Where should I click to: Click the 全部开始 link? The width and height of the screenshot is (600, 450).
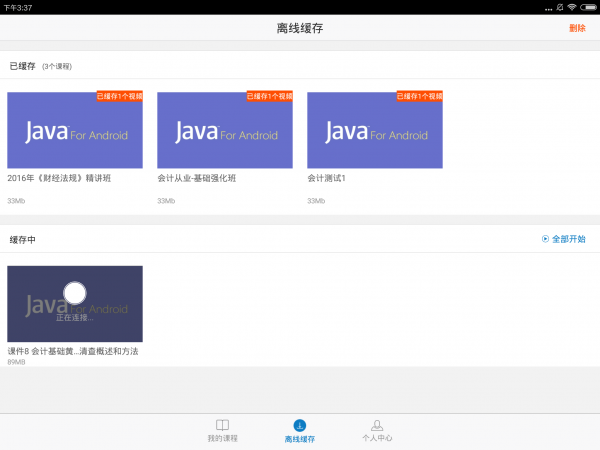(568, 239)
